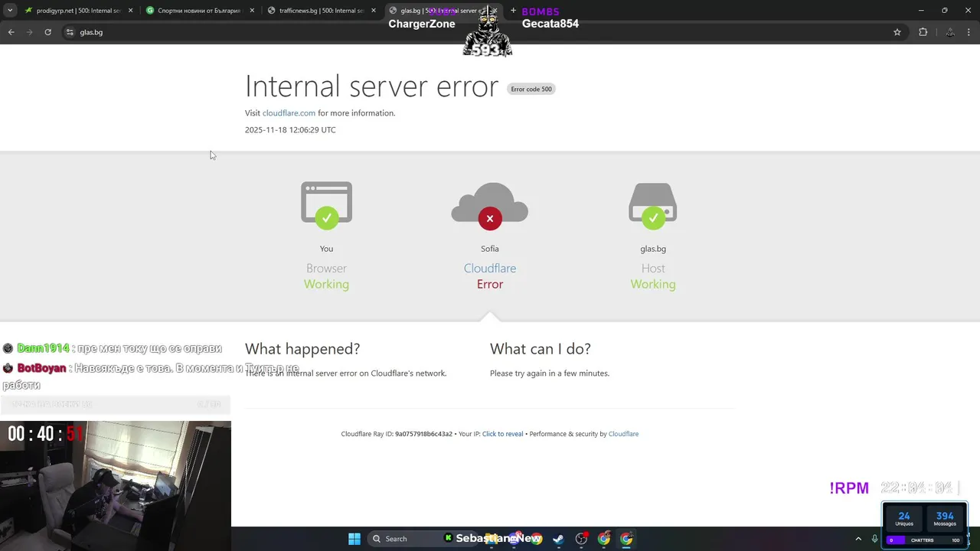View site information icon in address bar
Screen dimensions: 980x551
click(x=70, y=32)
